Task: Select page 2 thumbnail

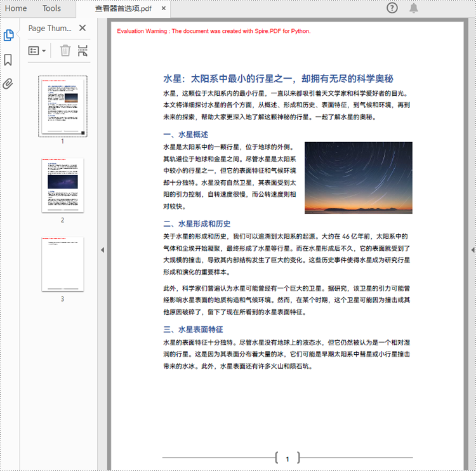Action: click(63, 185)
